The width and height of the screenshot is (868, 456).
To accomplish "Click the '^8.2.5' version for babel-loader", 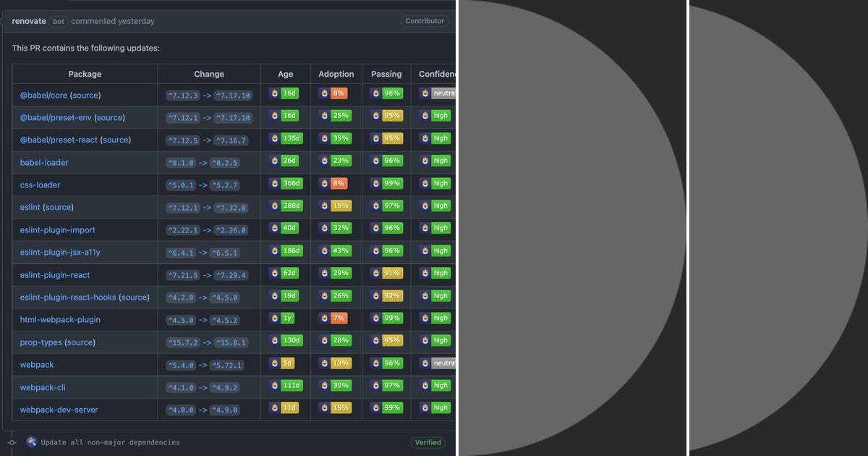I will point(224,163).
